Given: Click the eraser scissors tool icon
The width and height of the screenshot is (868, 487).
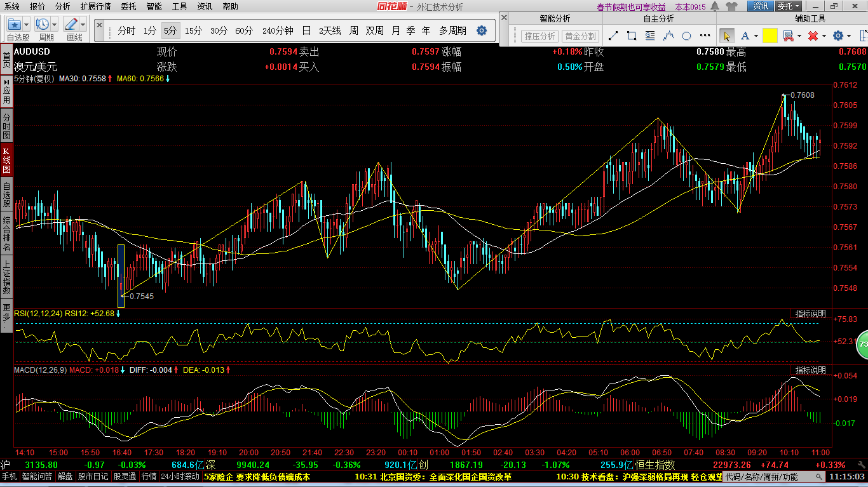Looking at the screenshot, I should point(788,36).
